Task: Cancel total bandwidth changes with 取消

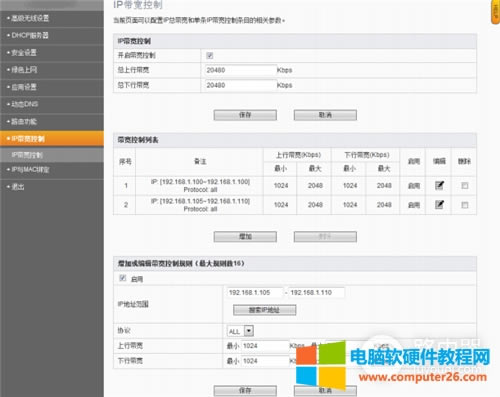Action: pyautogui.click(x=325, y=115)
